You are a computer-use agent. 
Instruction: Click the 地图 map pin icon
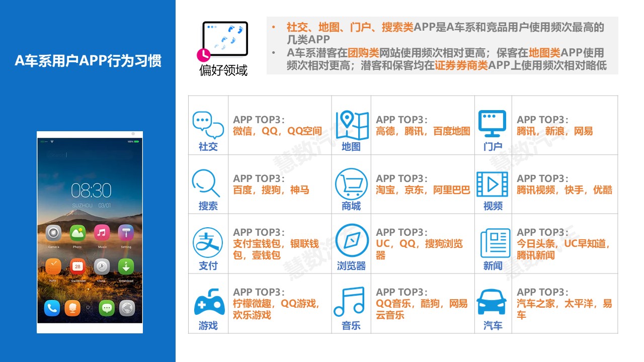(352, 125)
